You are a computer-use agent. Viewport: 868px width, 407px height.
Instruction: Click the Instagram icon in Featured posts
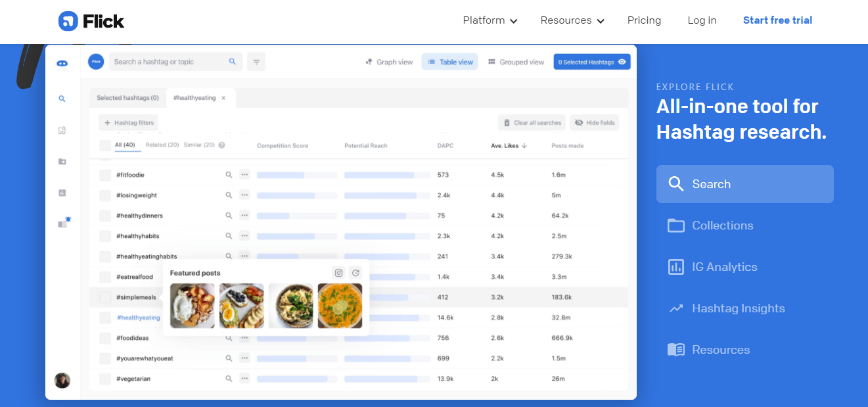(338, 273)
